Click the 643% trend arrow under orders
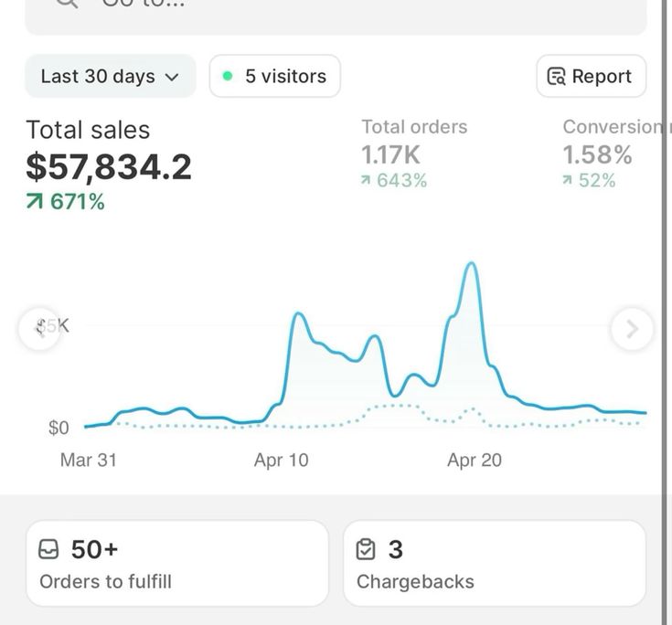The image size is (672, 625). [x=367, y=181]
